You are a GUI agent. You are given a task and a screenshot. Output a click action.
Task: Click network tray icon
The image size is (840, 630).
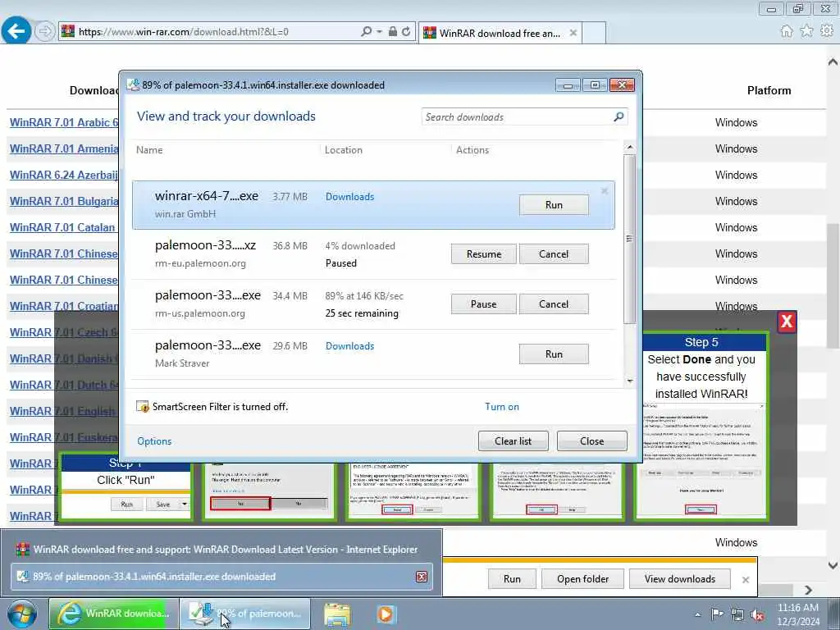point(737,615)
